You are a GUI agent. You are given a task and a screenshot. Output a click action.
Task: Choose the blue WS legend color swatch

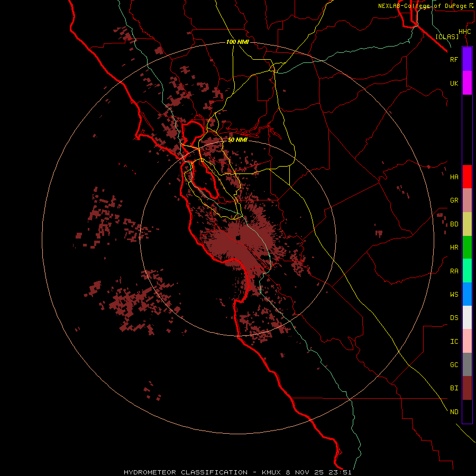tap(467, 294)
